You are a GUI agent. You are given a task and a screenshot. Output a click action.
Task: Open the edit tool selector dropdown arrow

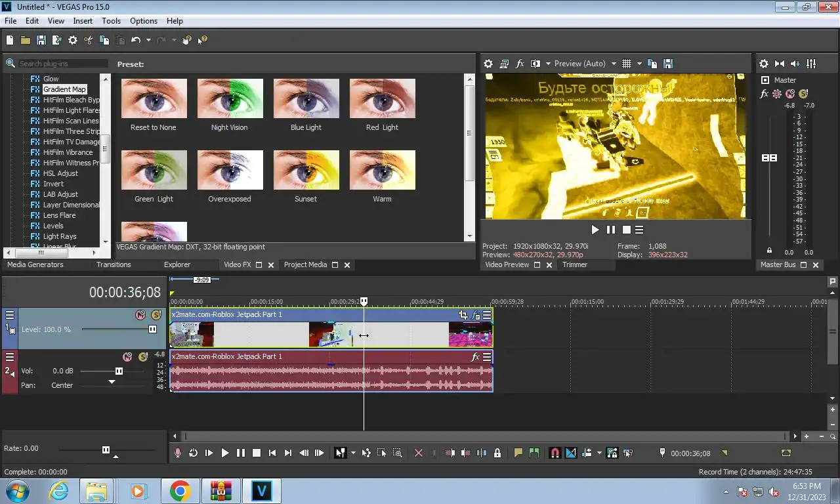click(353, 453)
